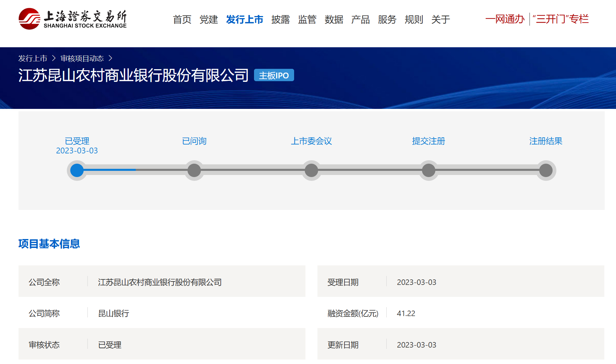The height and width of the screenshot is (364, 616).
Task: Open the 披露 menu item
Action: (281, 20)
